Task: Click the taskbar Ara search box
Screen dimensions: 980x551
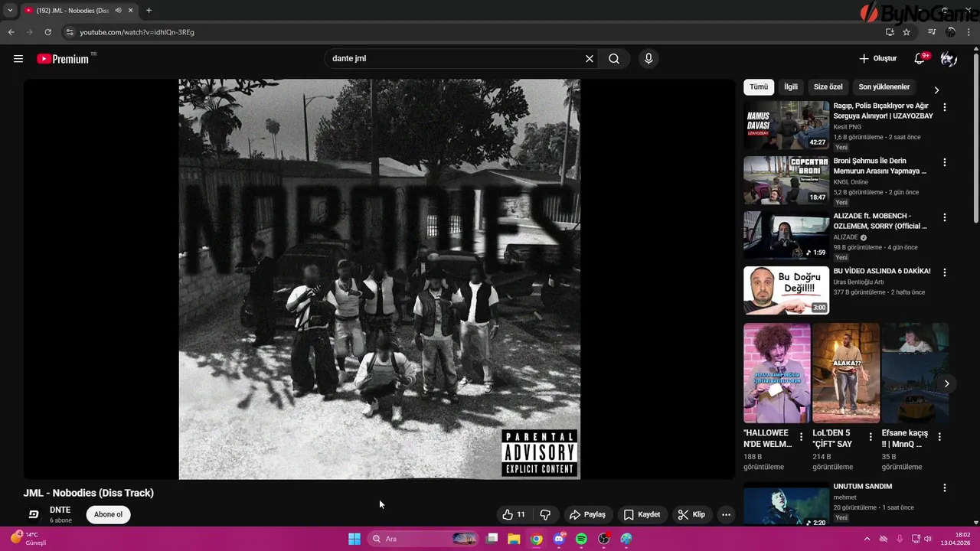Action: tap(423, 539)
